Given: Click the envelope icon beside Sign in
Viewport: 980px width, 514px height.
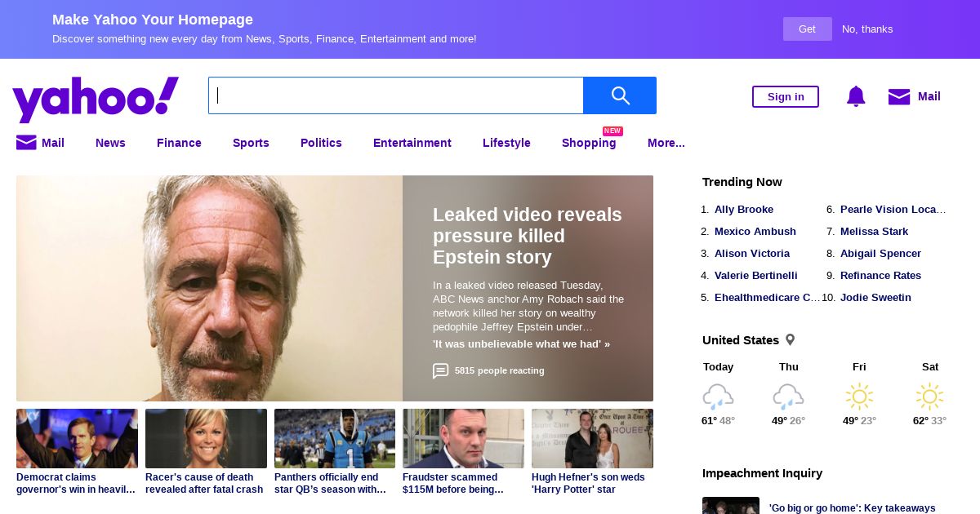Looking at the screenshot, I should tap(899, 96).
